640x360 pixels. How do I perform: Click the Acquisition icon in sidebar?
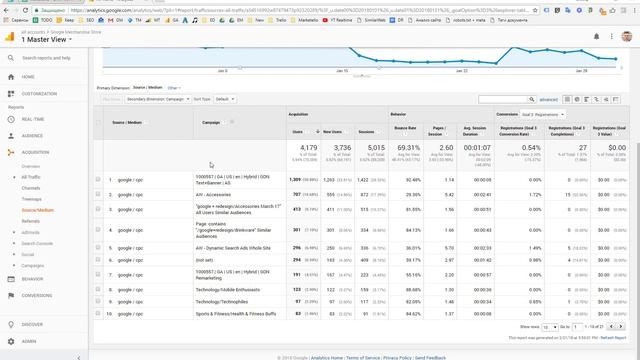(11, 152)
